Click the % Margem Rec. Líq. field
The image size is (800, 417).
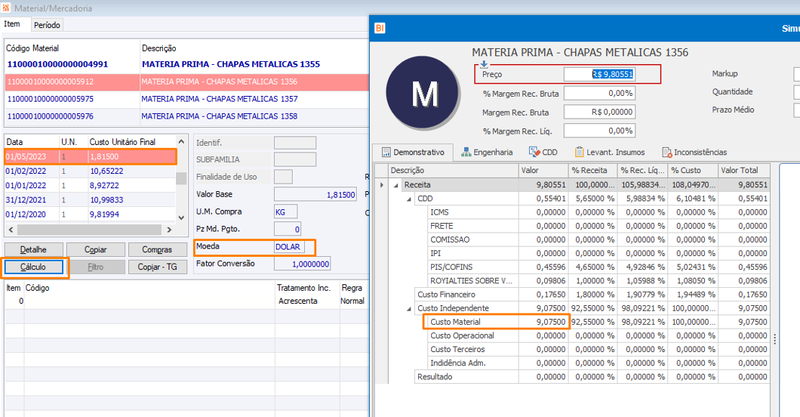tap(599, 131)
